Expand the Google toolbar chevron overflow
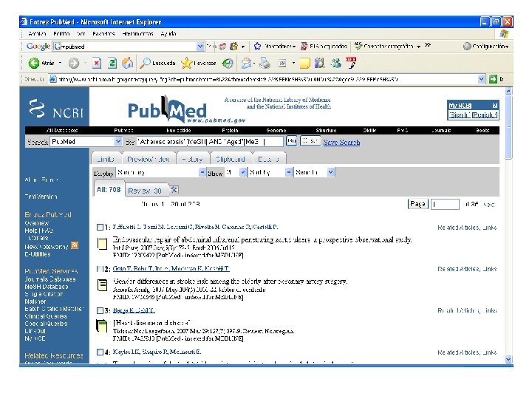 pyautogui.click(x=428, y=45)
